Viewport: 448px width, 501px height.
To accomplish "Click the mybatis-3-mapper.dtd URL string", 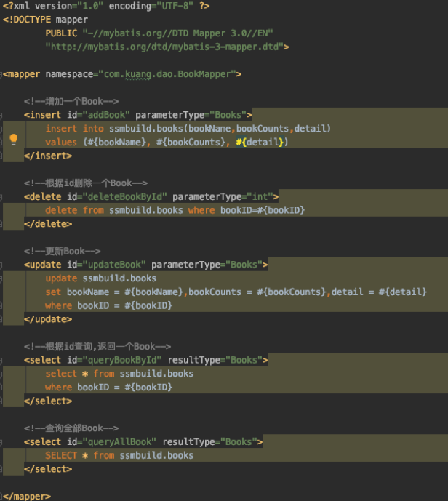I will (164, 47).
